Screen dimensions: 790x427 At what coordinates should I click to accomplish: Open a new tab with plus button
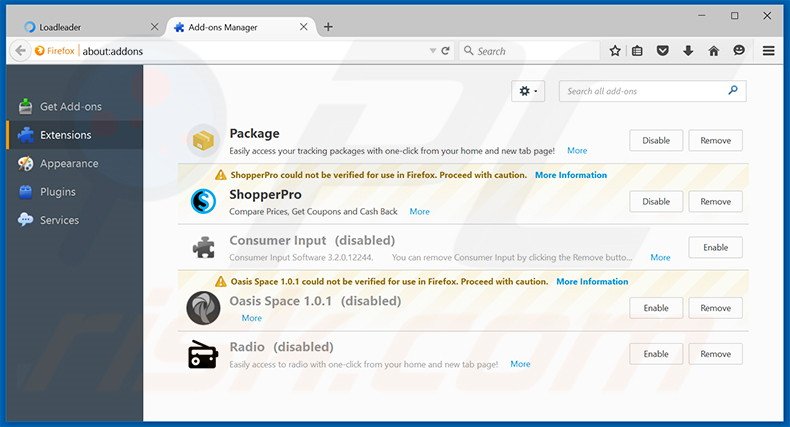pos(328,27)
